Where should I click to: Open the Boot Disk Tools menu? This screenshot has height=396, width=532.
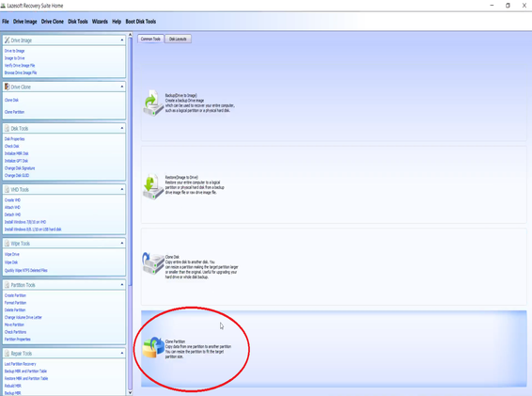[x=140, y=22]
